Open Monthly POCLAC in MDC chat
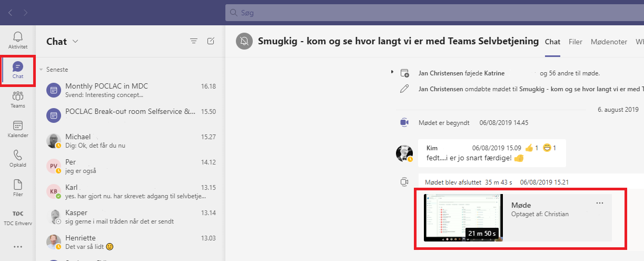 [130, 90]
